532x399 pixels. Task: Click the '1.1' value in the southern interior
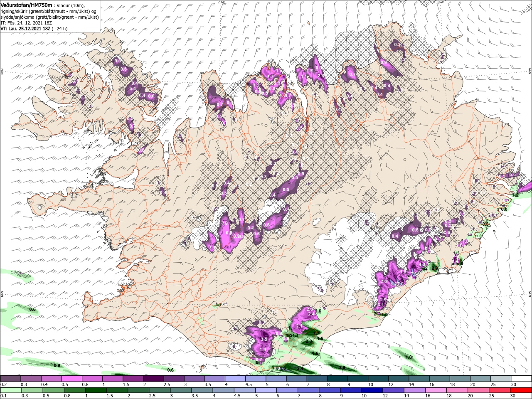click(x=219, y=305)
